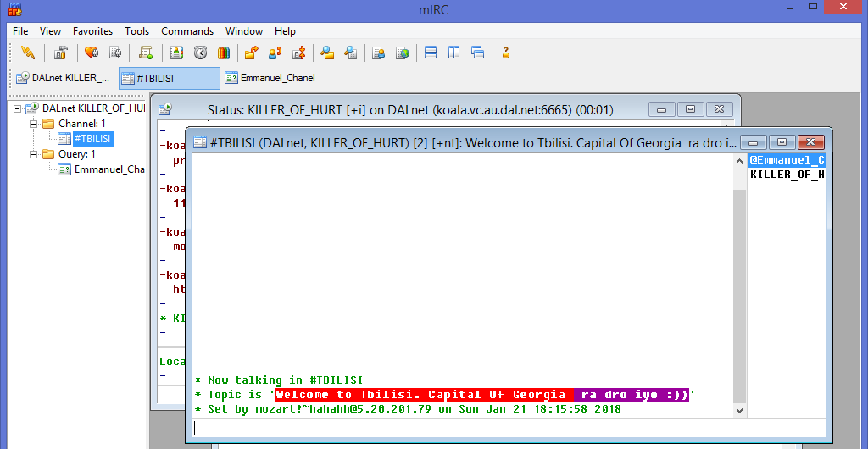Open mIRC Options hammer icon
The width and height of the screenshot is (868, 449).
coord(60,53)
